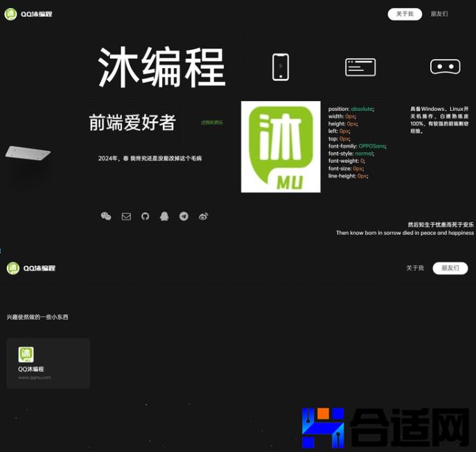Select the smartphone outline icon
This screenshot has width=476, height=452.
coord(281,67)
